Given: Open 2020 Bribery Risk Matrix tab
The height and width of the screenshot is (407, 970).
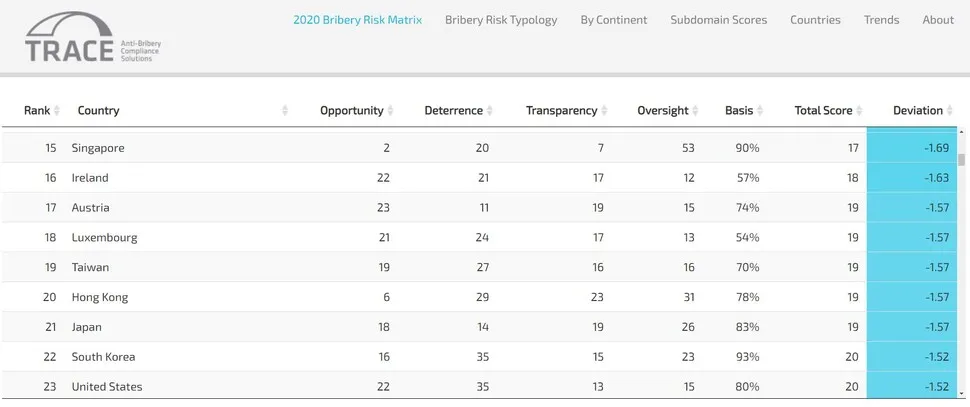Looking at the screenshot, I should click(357, 20).
